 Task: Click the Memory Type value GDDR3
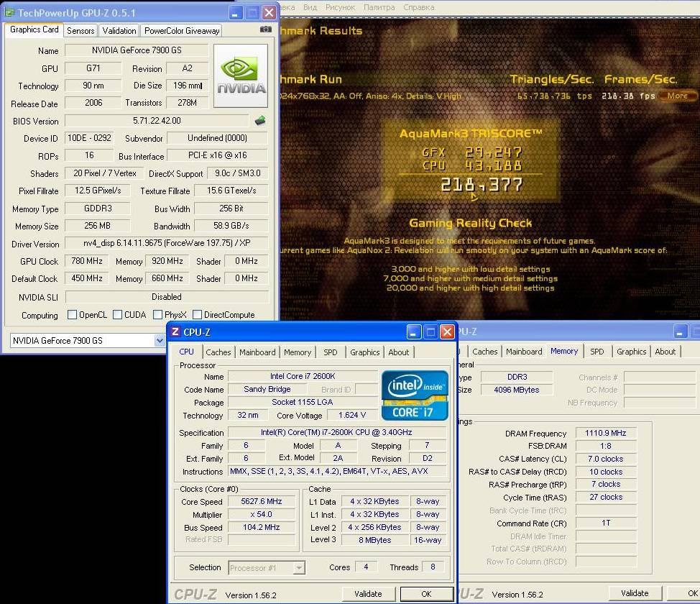(98, 209)
